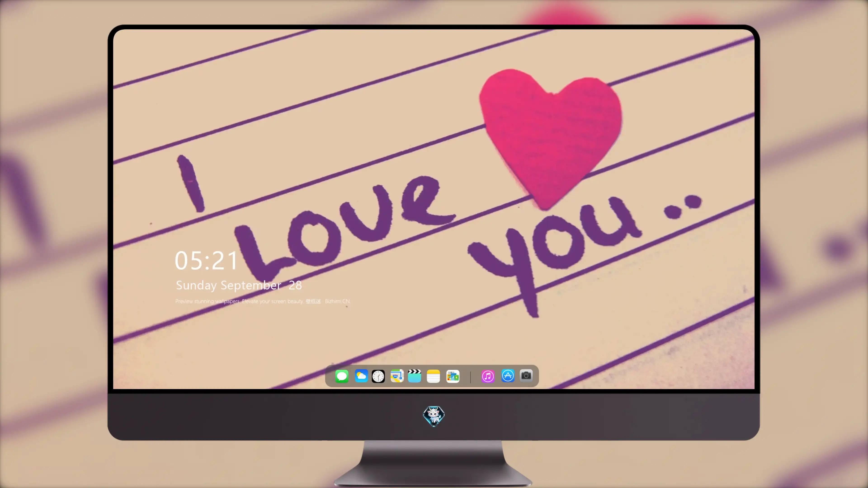The height and width of the screenshot is (488, 868).
Task: Click the date text 'Sunday September 28'
Action: click(x=239, y=286)
